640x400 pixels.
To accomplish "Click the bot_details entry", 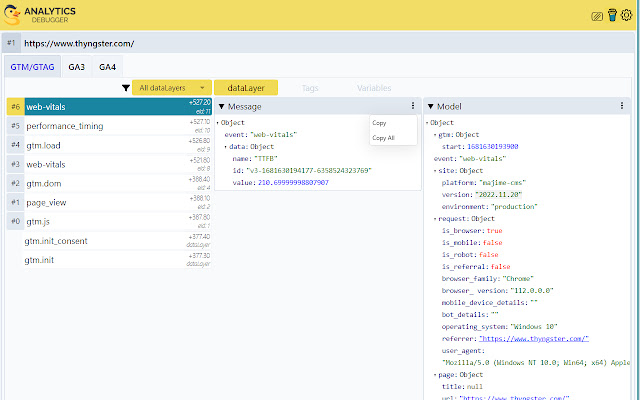I will pos(470,315).
